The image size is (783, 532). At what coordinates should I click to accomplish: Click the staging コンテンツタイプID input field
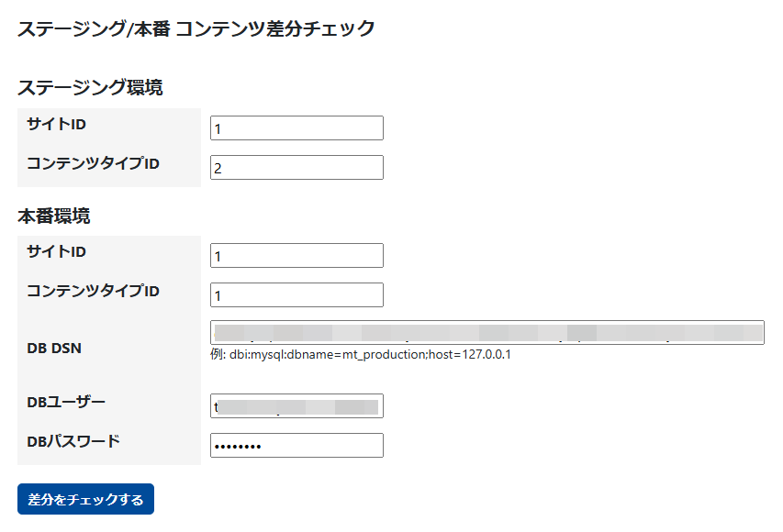click(296, 168)
